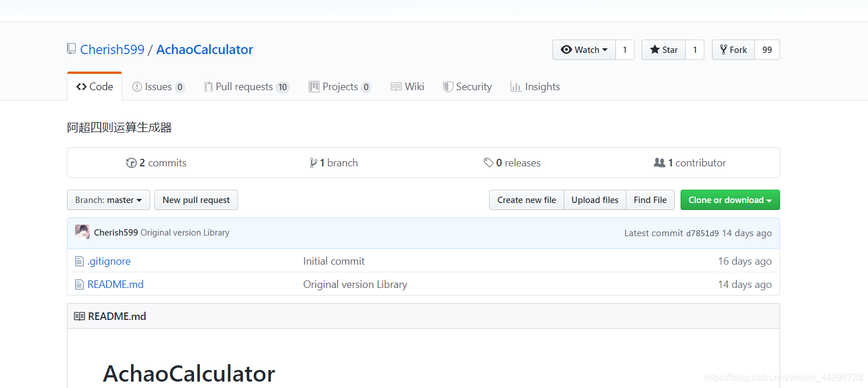Click the Wiki book icon
868x388 pixels.
(x=396, y=87)
